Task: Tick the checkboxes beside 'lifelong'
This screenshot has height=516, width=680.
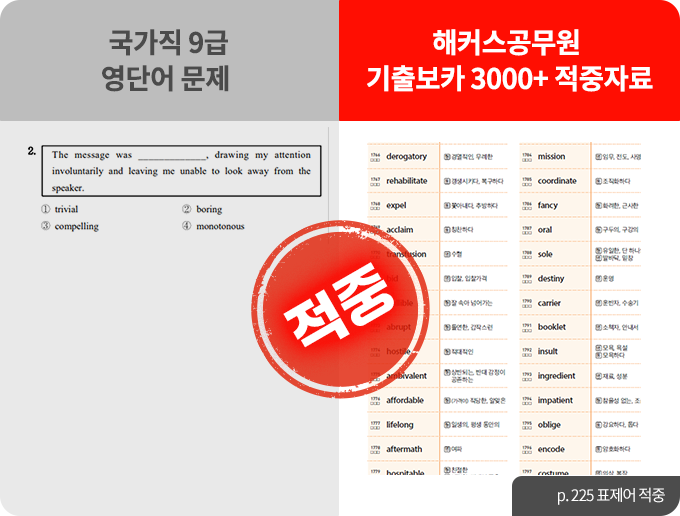Action: pos(375,428)
